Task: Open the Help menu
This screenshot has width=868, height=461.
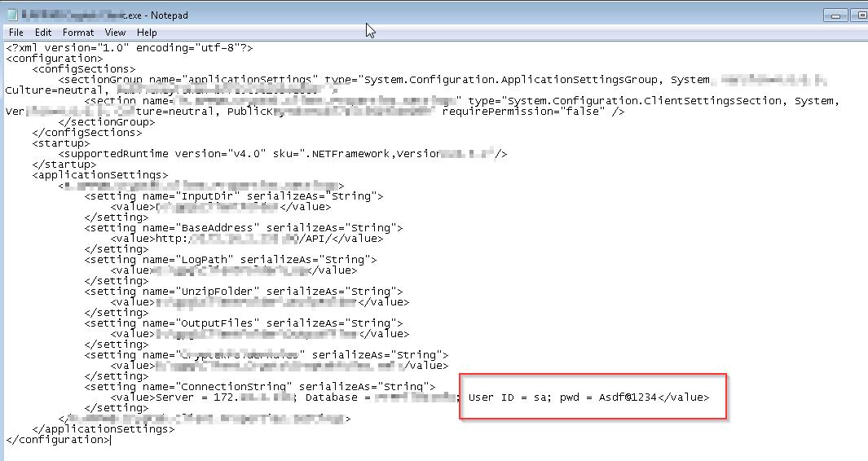Action: point(147,33)
